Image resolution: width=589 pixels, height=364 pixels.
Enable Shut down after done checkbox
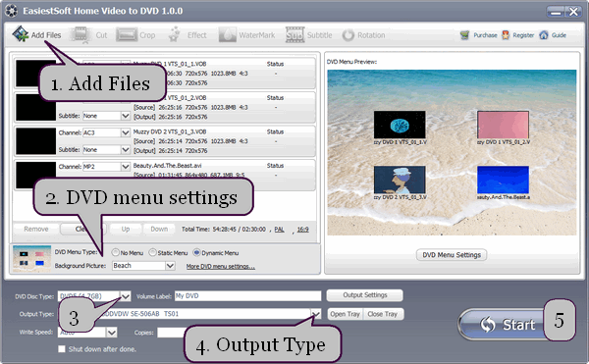coord(62,349)
